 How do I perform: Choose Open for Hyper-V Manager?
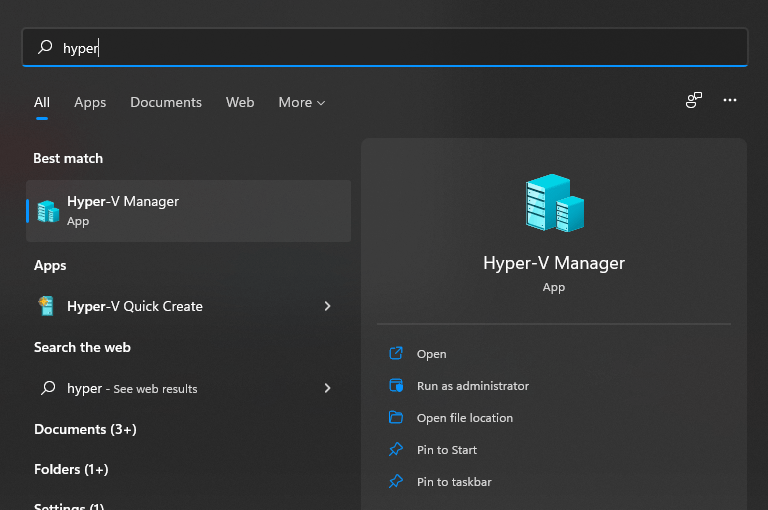(x=432, y=354)
